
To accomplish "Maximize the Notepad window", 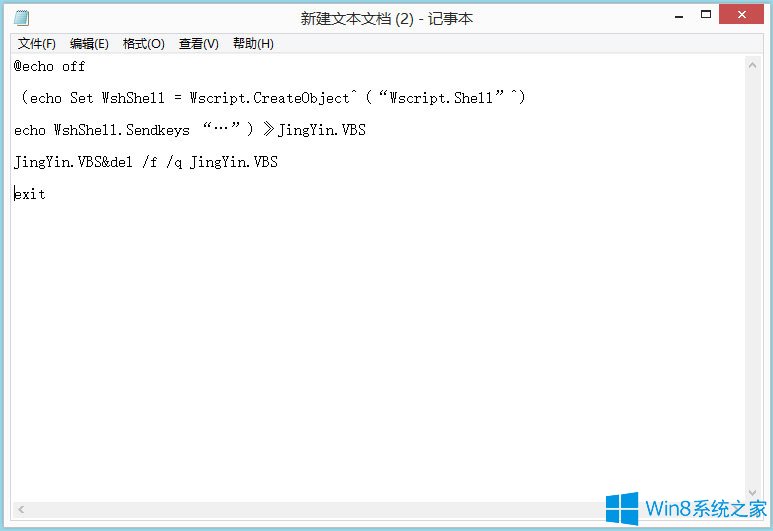I will coord(706,15).
